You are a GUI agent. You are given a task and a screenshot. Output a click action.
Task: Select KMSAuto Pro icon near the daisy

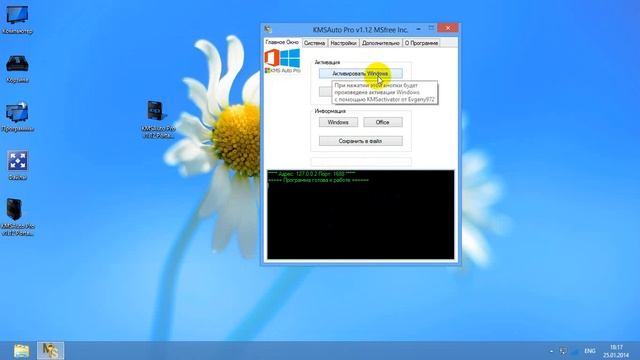tap(158, 119)
